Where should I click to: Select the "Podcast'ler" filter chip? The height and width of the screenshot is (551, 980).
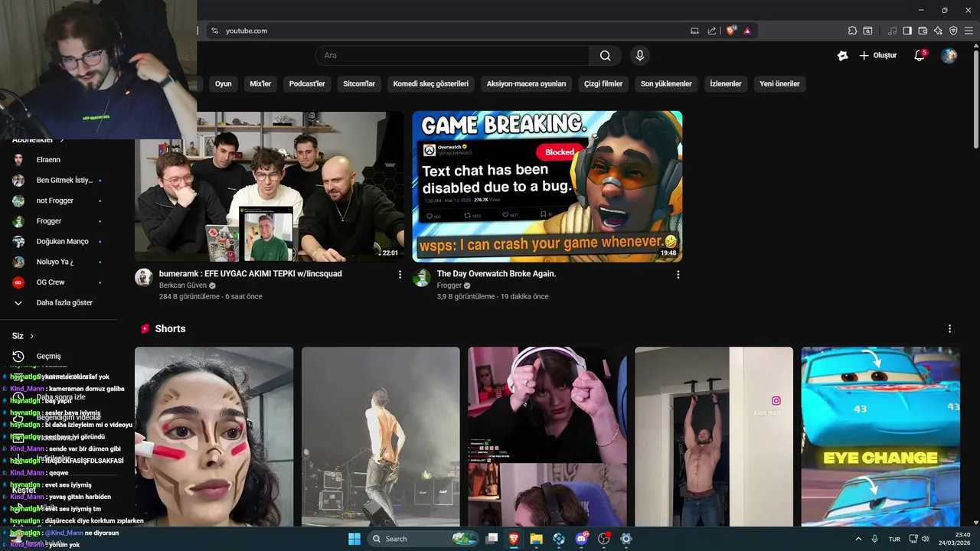tap(307, 83)
